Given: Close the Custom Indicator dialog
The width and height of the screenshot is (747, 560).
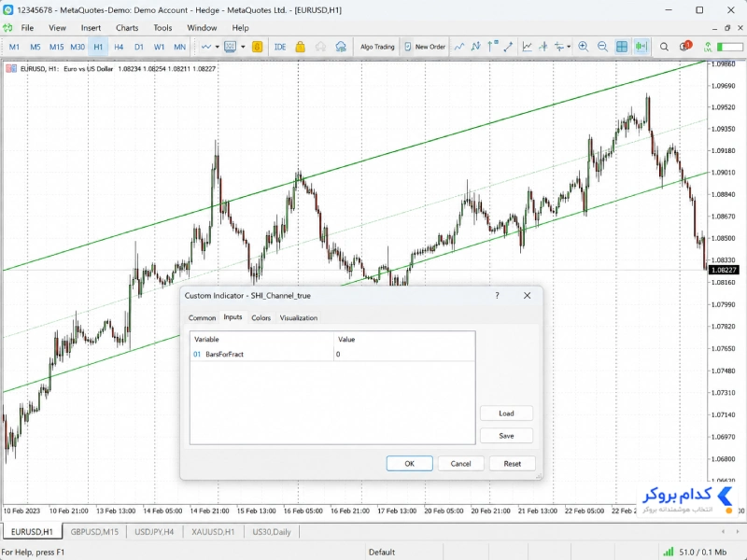Looking at the screenshot, I should [x=527, y=296].
